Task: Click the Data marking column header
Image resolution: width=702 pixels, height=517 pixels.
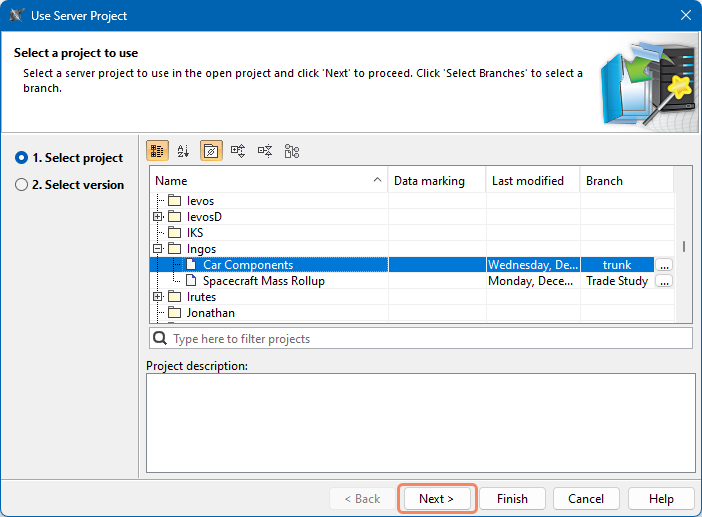Action: pos(437,181)
